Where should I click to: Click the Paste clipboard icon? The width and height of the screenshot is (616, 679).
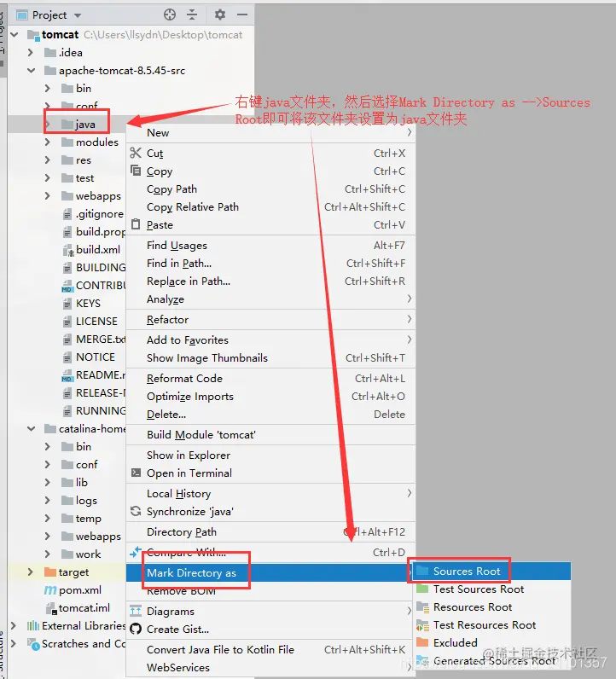click(136, 224)
